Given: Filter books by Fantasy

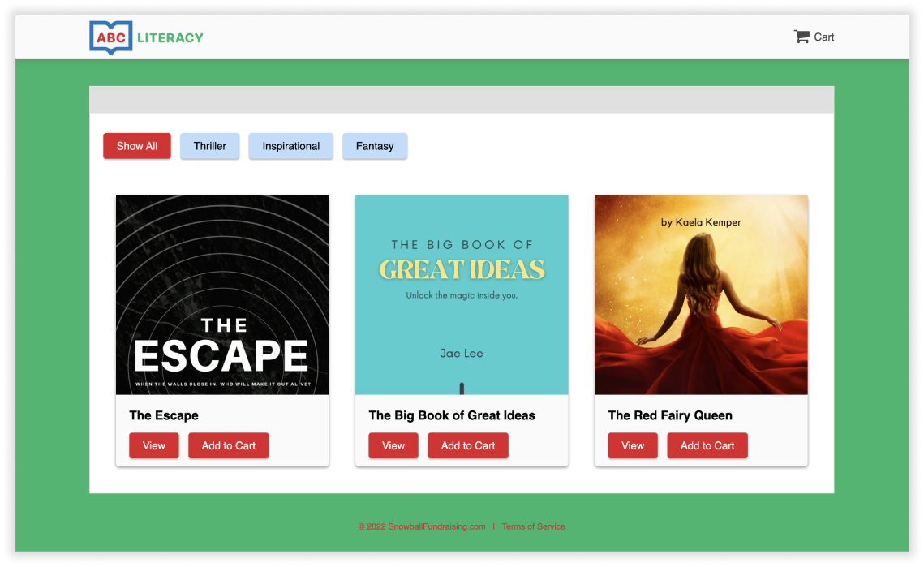Looking at the screenshot, I should pyautogui.click(x=375, y=146).
